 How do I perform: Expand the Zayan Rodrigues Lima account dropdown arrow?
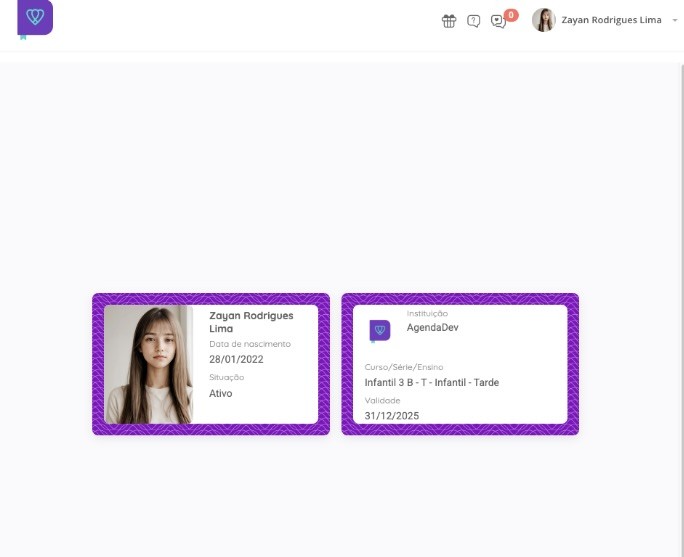click(x=674, y=20)
